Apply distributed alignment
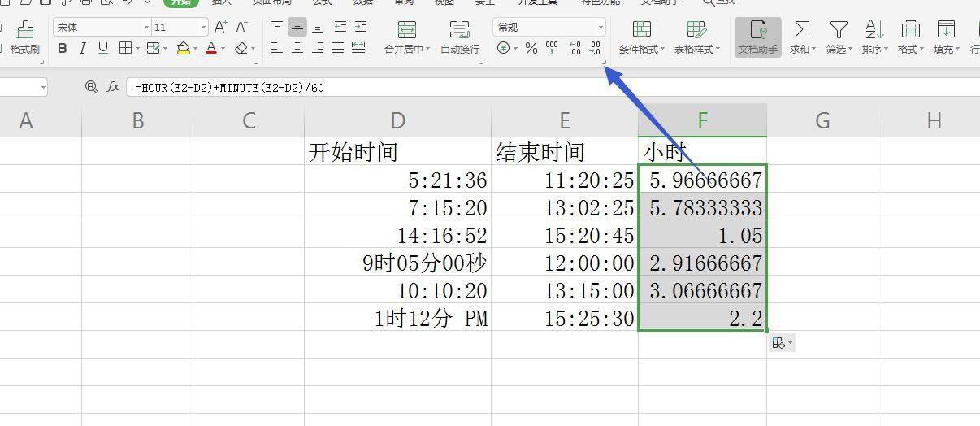Viewport: 980px width, 426px height. [x=358, y=49]
